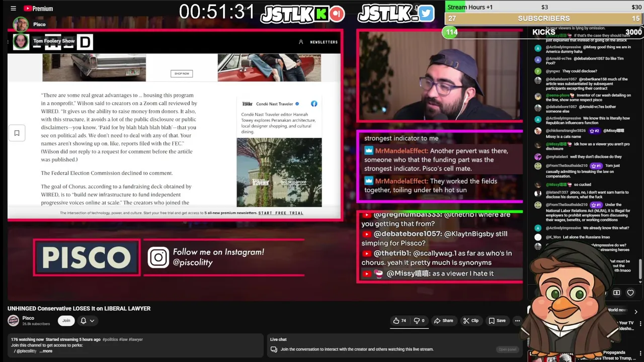Share the livestream

[443, 321]
